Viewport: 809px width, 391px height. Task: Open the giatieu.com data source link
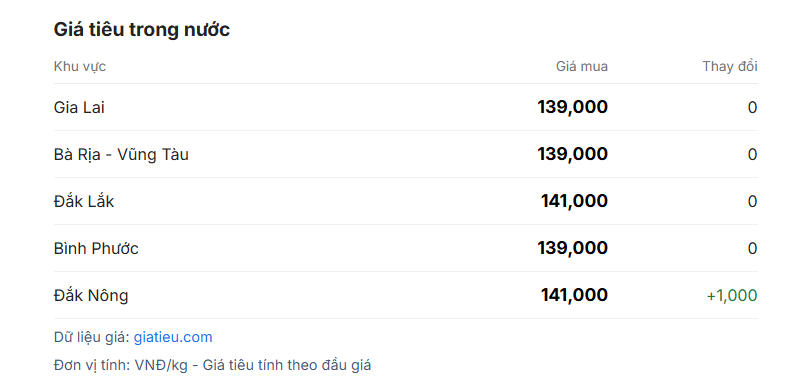pyautogui.click(x=173, y=337)
